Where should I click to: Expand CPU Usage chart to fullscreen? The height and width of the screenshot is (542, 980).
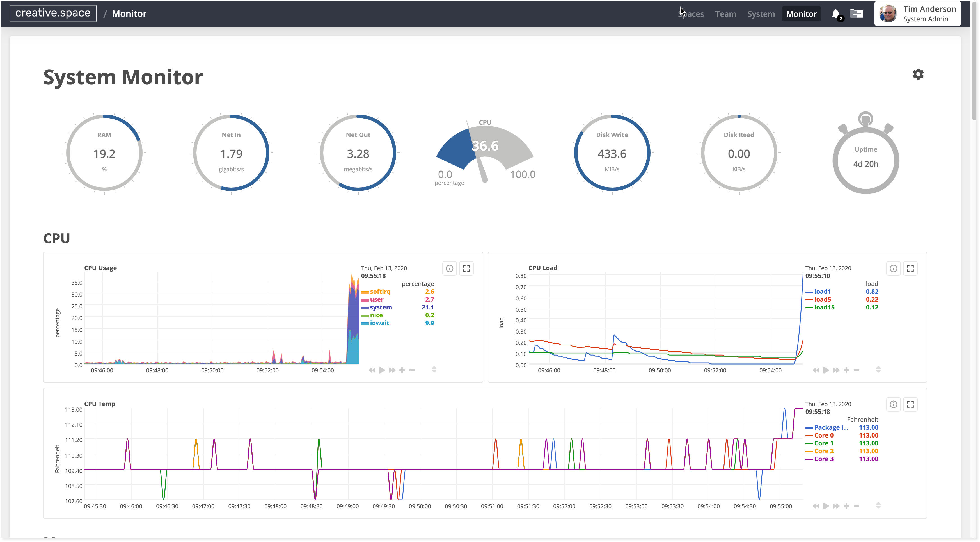click(466, 268)
